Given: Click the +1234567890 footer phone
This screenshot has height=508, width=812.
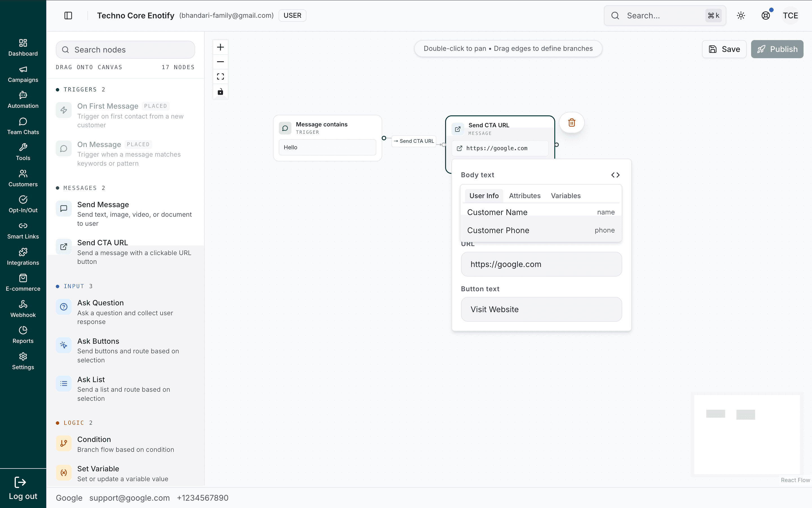Looking at the screenshot, I should tap(203, 498).
